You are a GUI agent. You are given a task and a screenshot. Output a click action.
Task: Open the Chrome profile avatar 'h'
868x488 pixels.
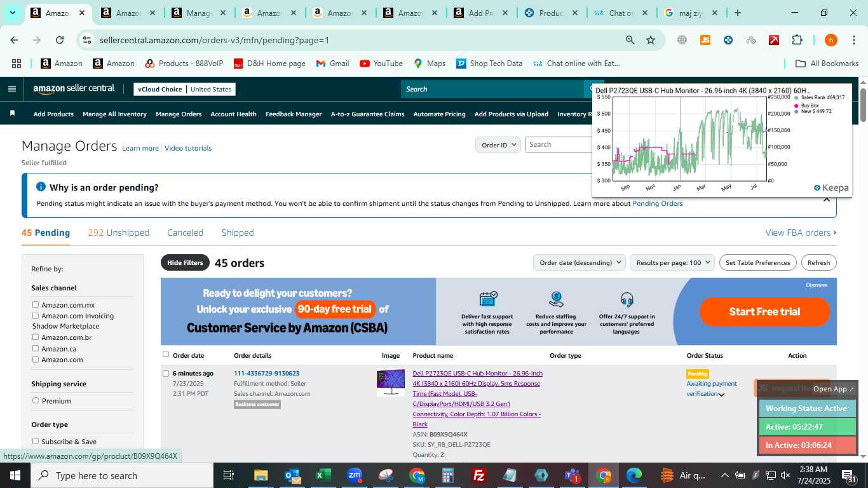coord(831,40)
